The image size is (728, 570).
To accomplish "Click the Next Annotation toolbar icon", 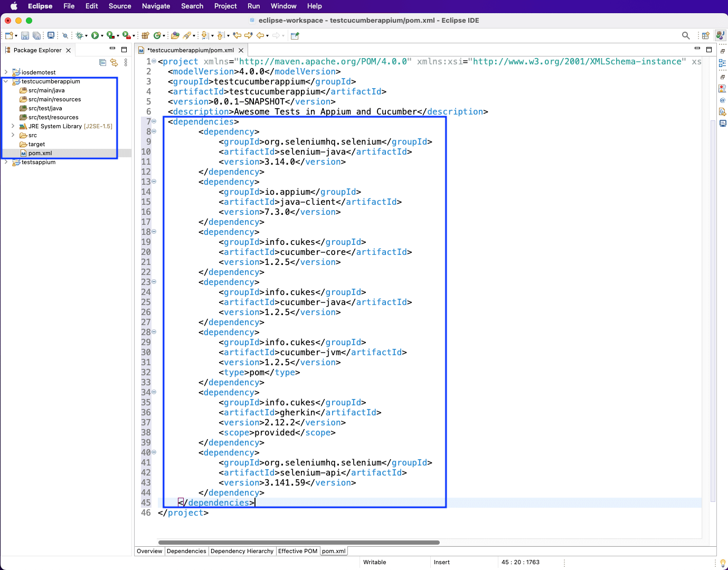I will 204,35.
